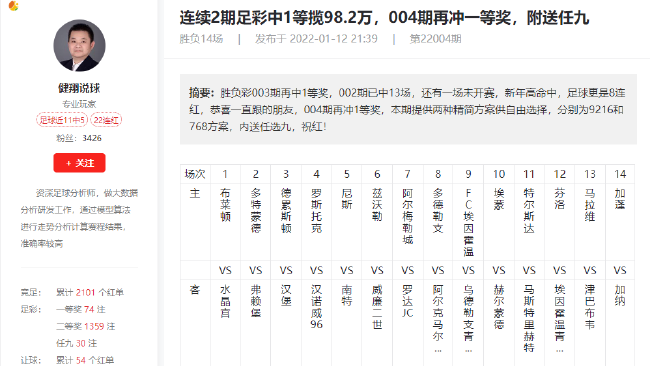Click home team 芬洛
The width and height of the screenshot is (650, 366).
560,199
